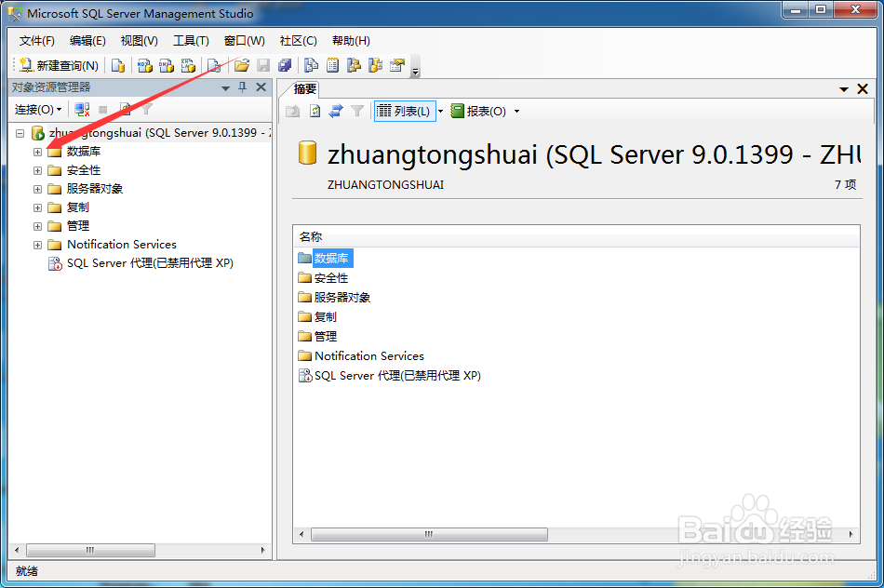884x588 pixels.
Task: Select 服务器对象 folder in summary list
Action: pos(335,297)
